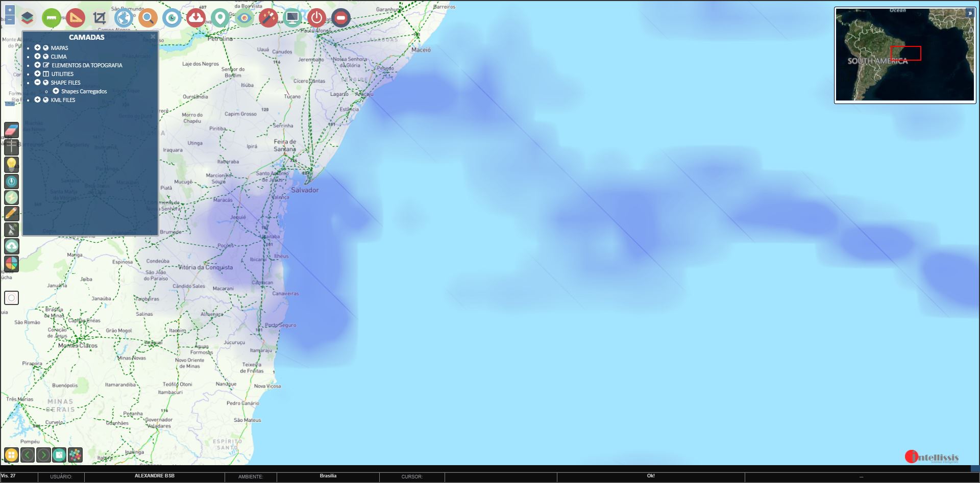Select the location pin marker tool

pos(220,18)
